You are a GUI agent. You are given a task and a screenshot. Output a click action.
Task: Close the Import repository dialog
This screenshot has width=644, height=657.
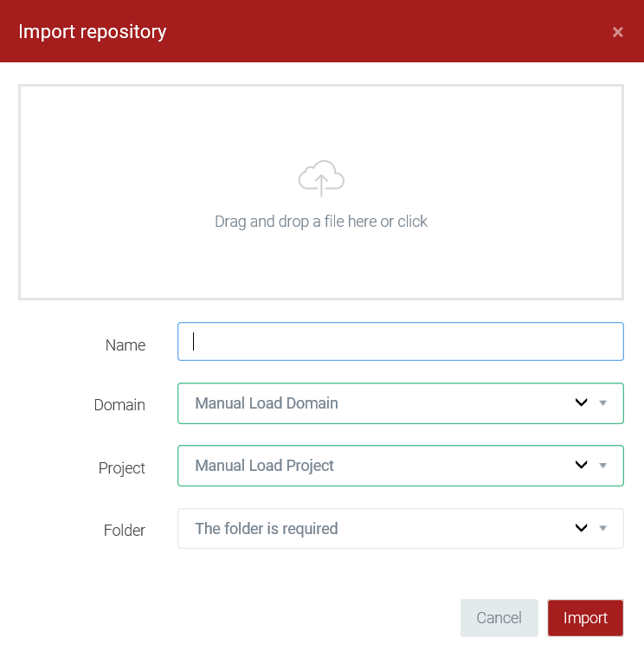coord(617,32)
